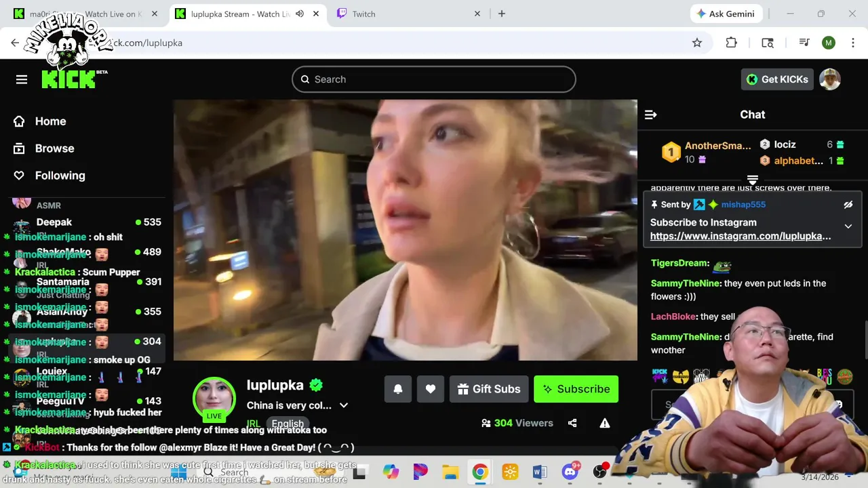The image size is (868, 488).
Task: Click the Gift Subs button
Action: pyautogui.click(x=489, y=389)
